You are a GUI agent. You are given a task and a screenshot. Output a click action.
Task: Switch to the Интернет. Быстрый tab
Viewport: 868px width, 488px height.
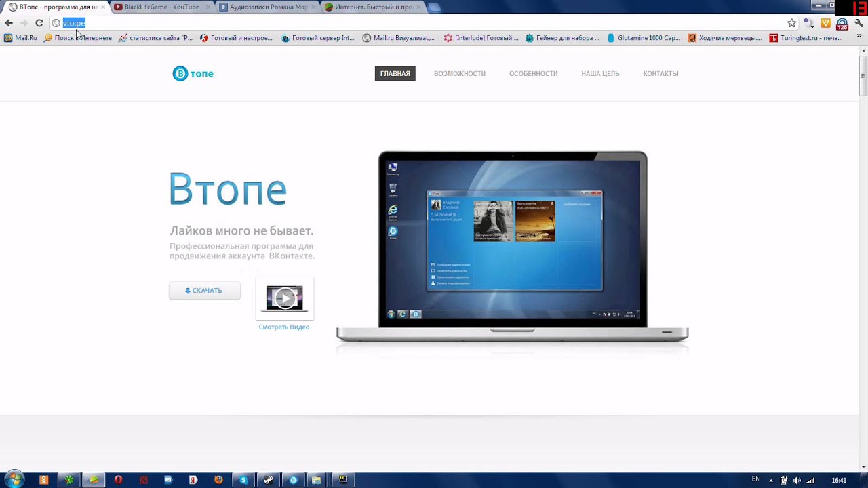(373, 7)
